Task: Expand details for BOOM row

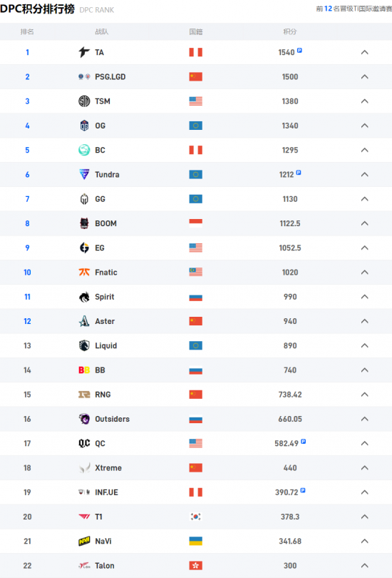Action: [x=364, y=223]
